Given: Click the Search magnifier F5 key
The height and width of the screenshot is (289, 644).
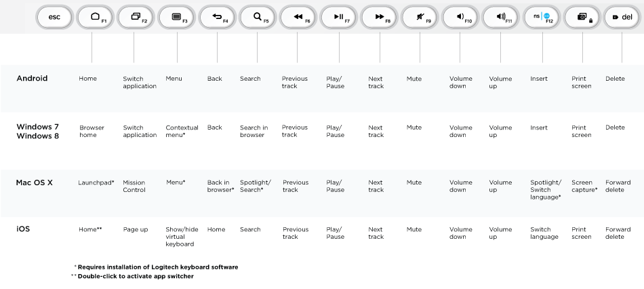Looking at the screenshot, I should click(258, 17).
